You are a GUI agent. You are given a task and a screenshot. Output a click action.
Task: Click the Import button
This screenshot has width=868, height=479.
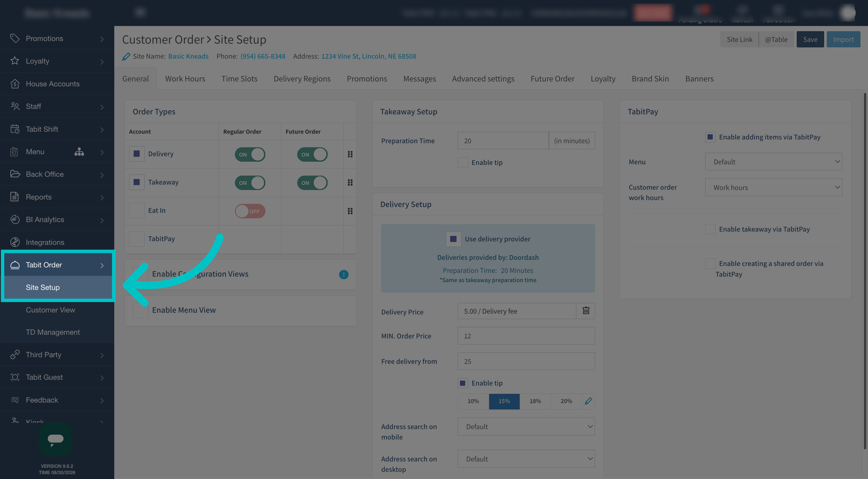click(x=843, y=40)
